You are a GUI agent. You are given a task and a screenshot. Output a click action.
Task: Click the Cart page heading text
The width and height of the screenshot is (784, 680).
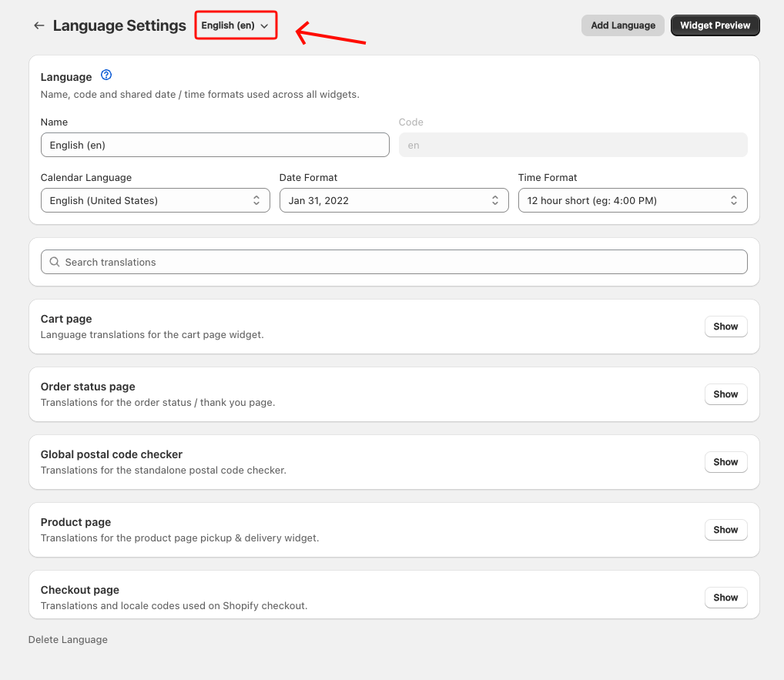click(66, 319)
